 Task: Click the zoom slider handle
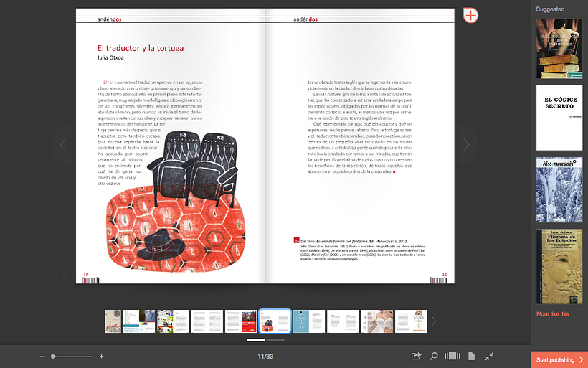coord(53,357)
